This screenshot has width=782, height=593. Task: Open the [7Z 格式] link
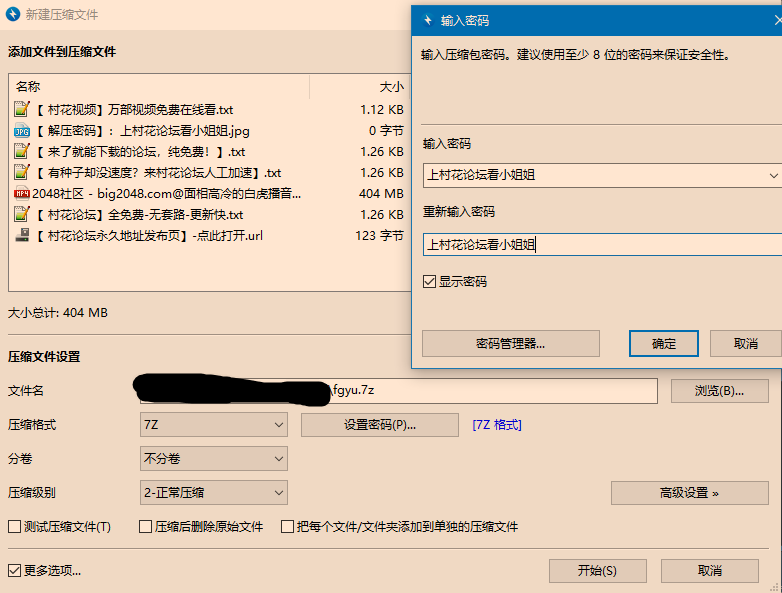[x=497, y=425]
